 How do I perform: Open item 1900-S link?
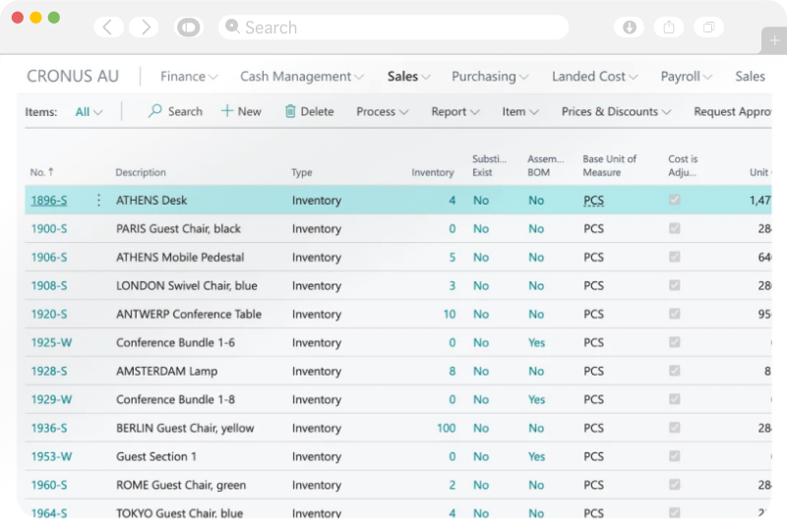tap(48, 229)
